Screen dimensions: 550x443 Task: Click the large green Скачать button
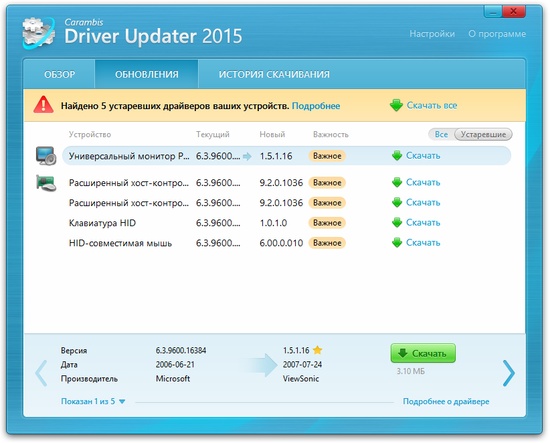[423, 353]
